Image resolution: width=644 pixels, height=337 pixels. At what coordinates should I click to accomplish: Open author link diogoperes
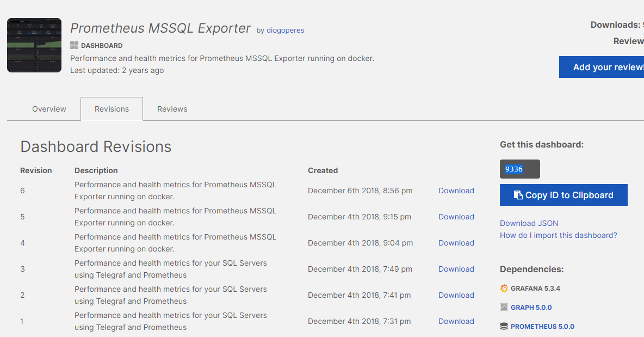point(285,30)
